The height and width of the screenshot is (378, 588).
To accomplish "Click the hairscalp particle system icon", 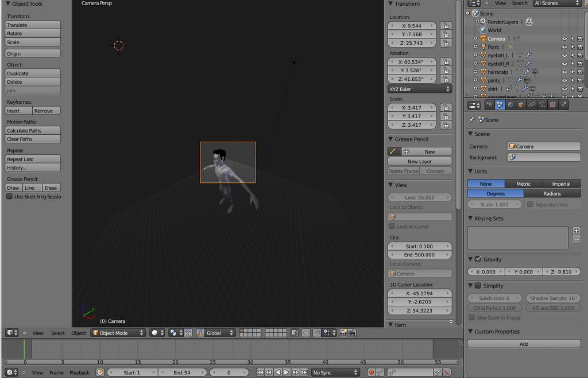I will (x=535, y=72).
